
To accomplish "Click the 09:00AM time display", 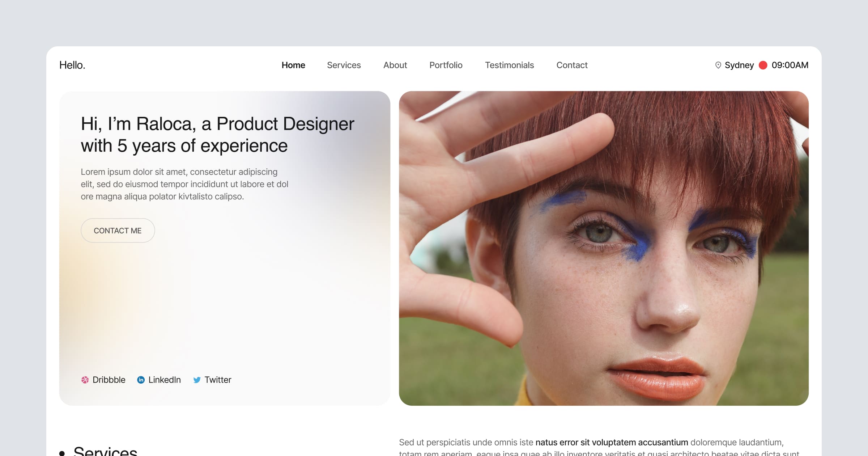I will tap(790, 65).
